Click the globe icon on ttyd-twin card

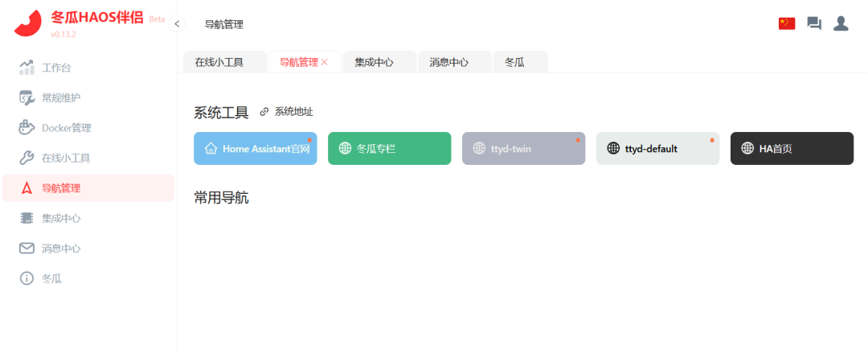[479, 148]
